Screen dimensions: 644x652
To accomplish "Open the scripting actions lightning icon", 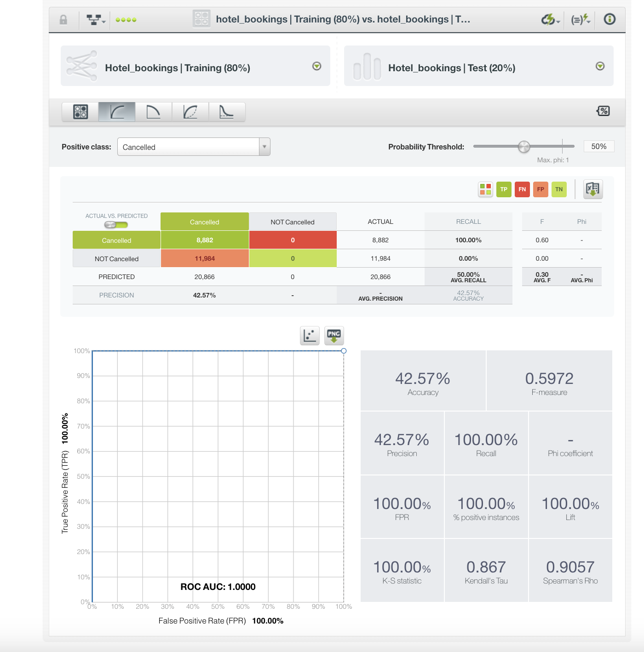I will [580, 19].
